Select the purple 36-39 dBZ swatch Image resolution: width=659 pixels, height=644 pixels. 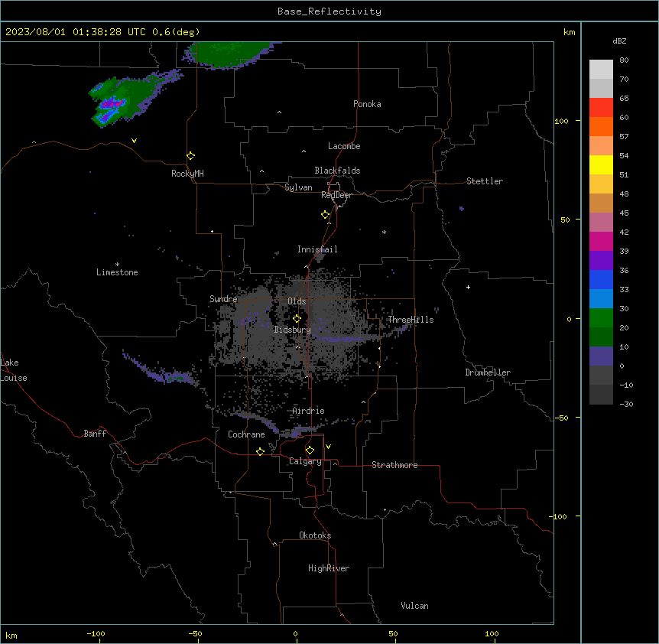(601, 261)
